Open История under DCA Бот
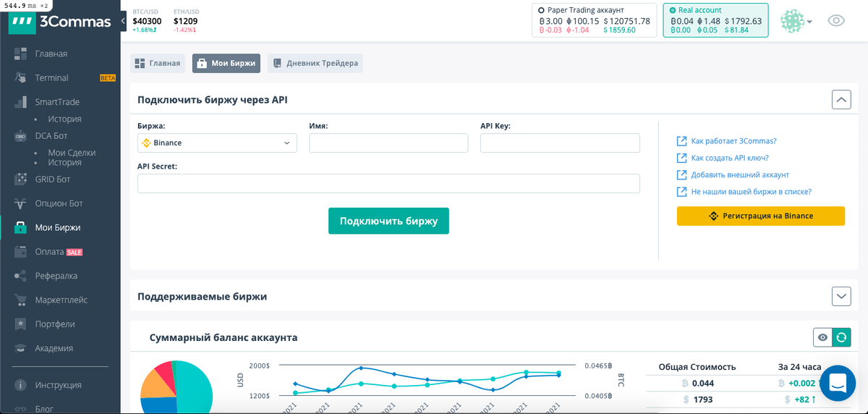 (x=64, y=163)
